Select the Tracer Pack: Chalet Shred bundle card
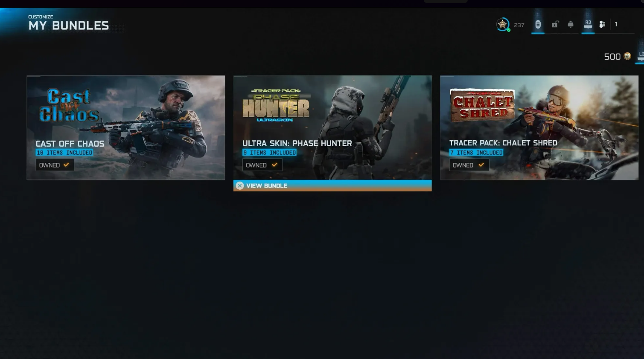Viewport: 644px width, 359px height. point(539,127)
